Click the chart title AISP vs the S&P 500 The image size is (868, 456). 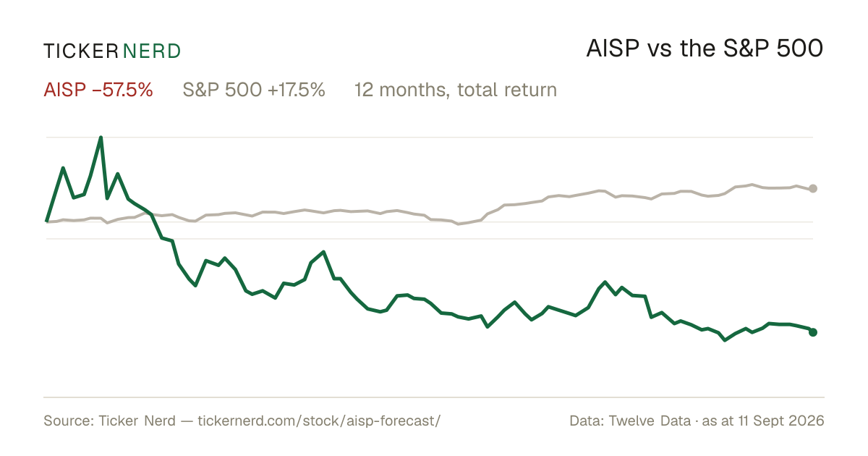point(705,49)
